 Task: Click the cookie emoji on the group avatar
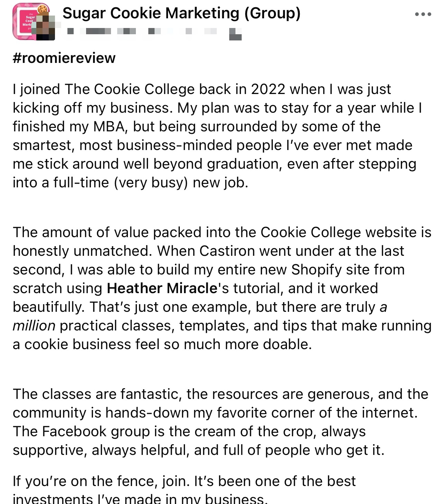(43, 8)
